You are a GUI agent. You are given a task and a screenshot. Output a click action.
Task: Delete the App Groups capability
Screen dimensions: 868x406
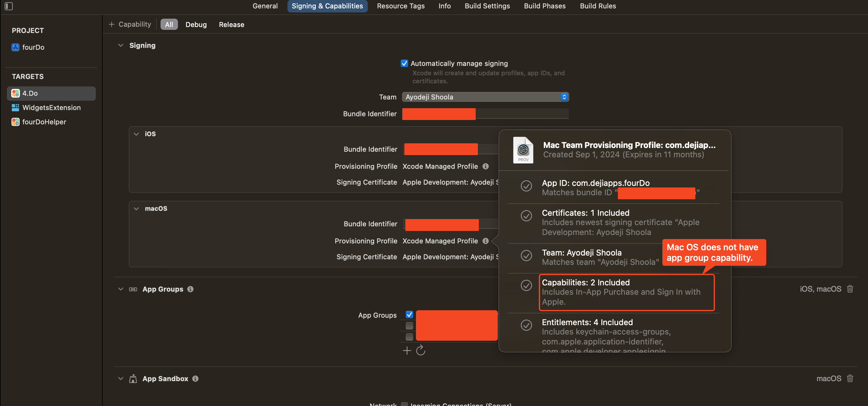coord(850,289)
